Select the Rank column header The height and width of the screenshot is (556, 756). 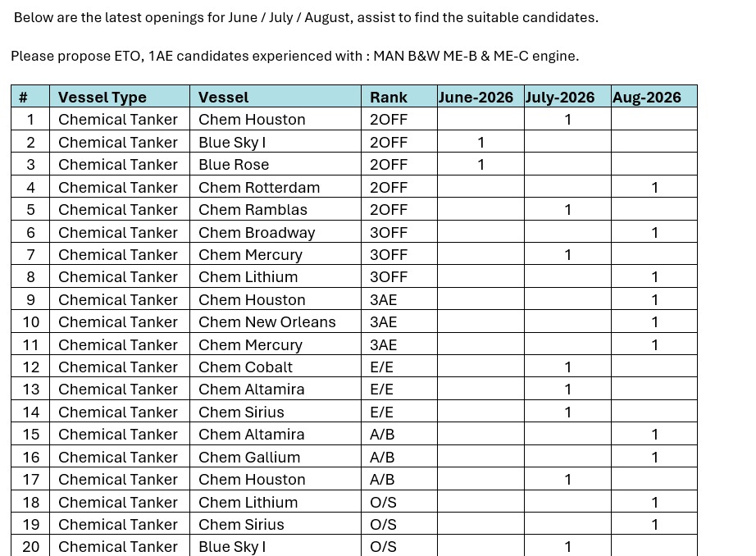tap(399, 97)
